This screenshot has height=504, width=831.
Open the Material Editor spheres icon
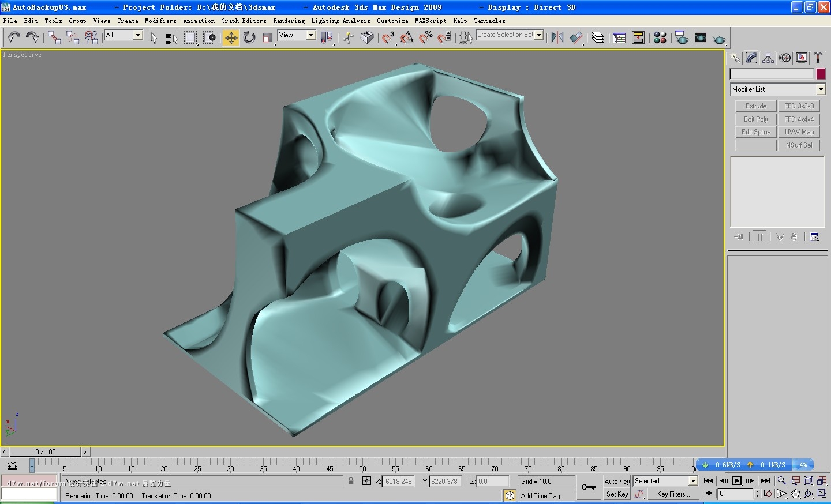click(x=660, y=37)
